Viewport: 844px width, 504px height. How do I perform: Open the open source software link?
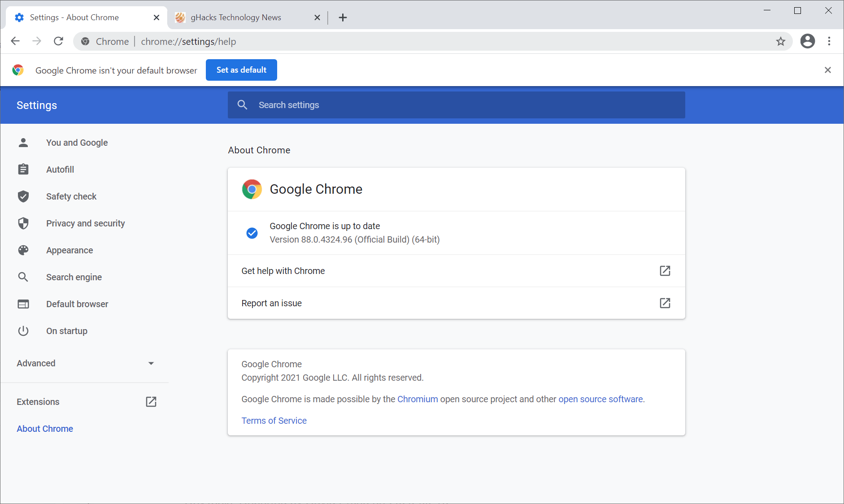(x=600, y=399)
